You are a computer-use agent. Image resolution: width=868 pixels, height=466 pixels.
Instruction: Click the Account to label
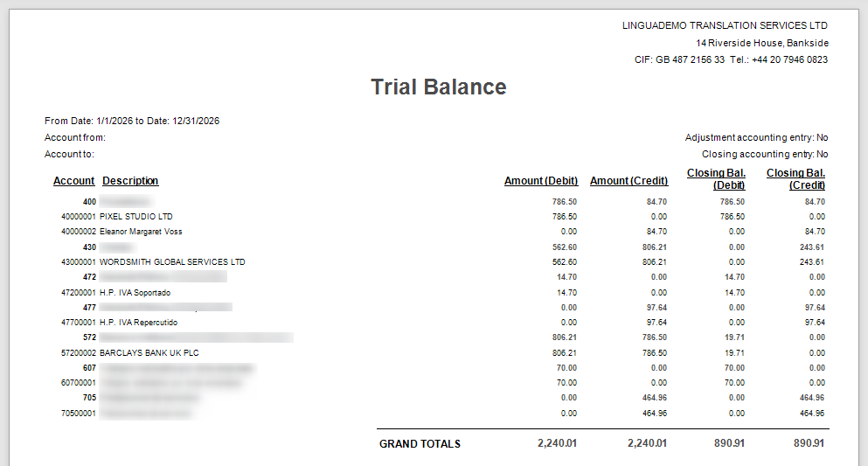[x=69, y=154]
